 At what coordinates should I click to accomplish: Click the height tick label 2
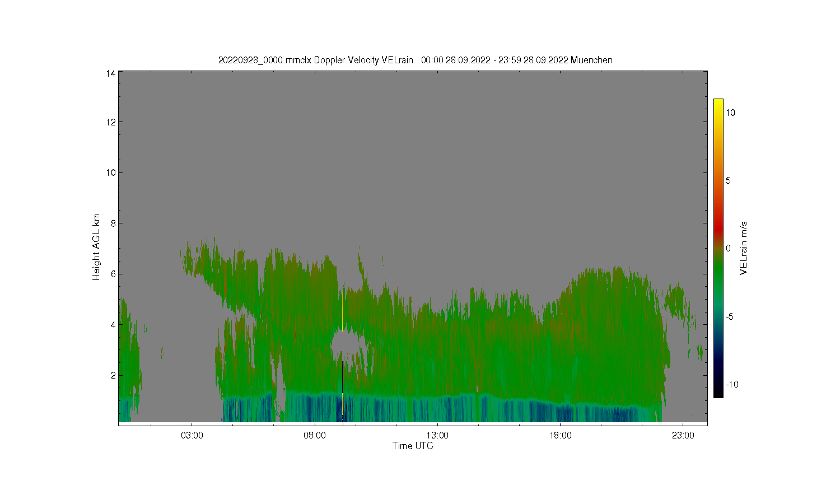pyautogui.click(x=113, y=375)
